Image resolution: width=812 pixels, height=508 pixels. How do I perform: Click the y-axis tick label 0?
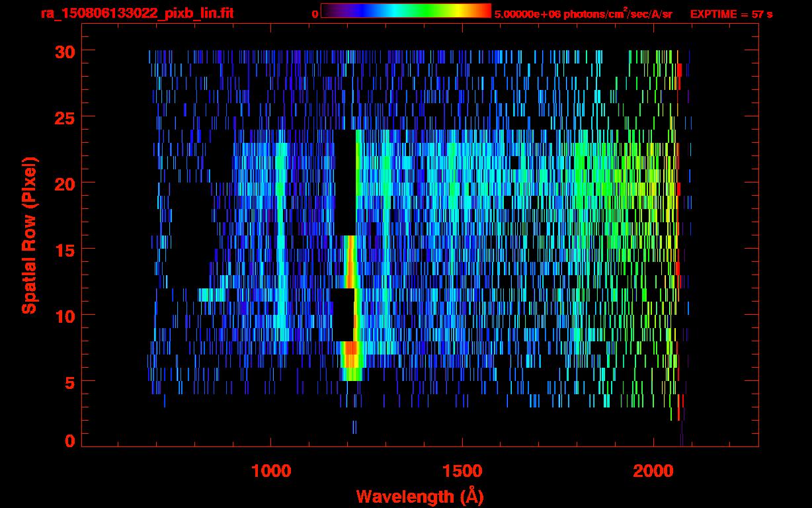(69, 441)
